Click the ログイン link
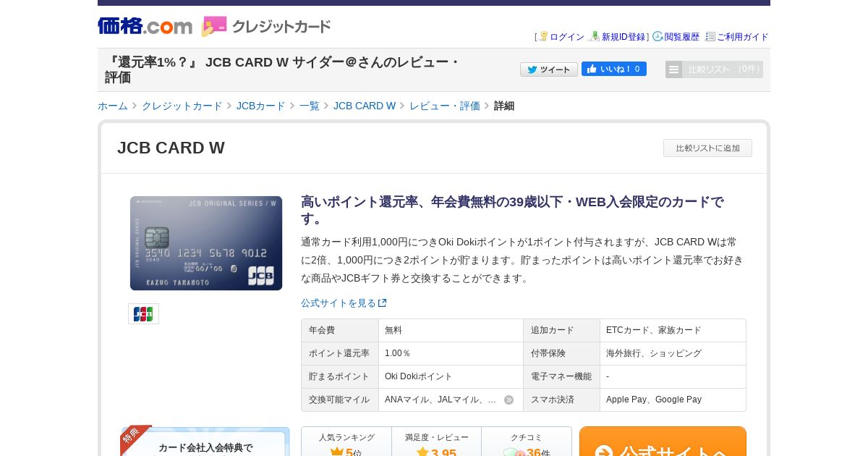This screenshot has width=868, height=456. (x=567, y=37)
